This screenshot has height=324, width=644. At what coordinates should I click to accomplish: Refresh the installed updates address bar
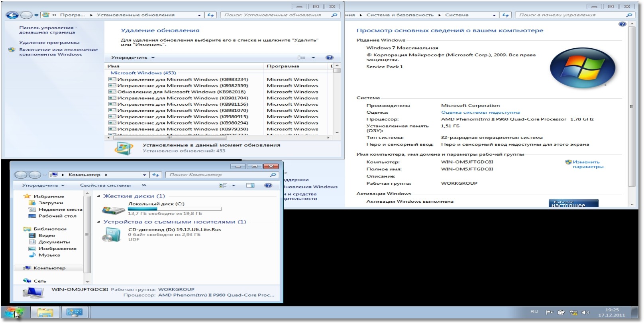pos(211,15)
